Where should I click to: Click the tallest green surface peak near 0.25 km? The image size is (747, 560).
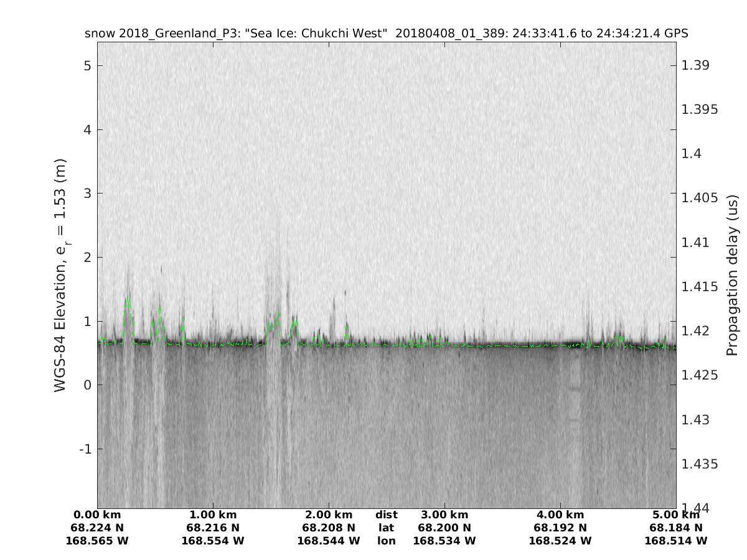[x=128, y=299]
